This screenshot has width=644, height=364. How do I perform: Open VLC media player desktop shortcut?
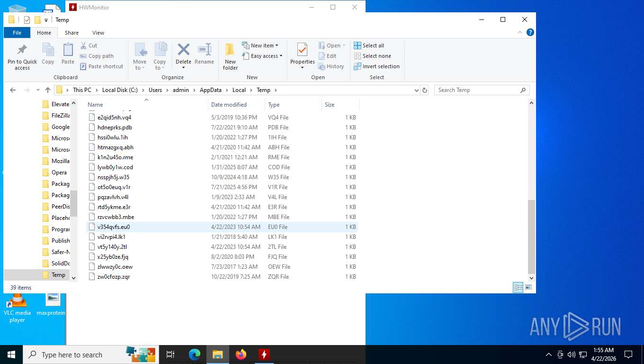tap(18, 308)
